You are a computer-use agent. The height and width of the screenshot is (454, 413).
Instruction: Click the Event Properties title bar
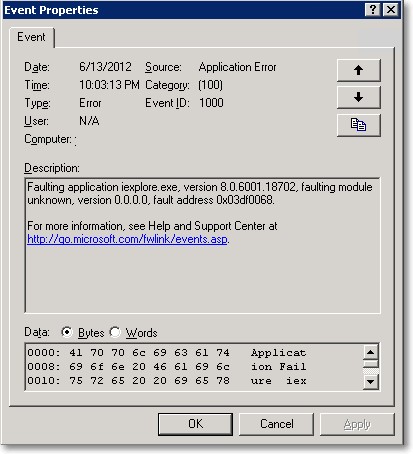coord(183,10)
